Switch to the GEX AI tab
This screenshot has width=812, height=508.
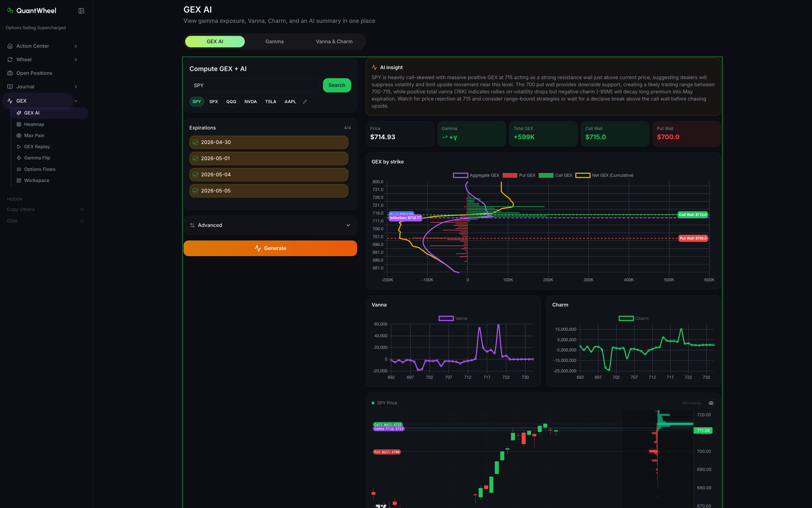[x=215, y=41]
